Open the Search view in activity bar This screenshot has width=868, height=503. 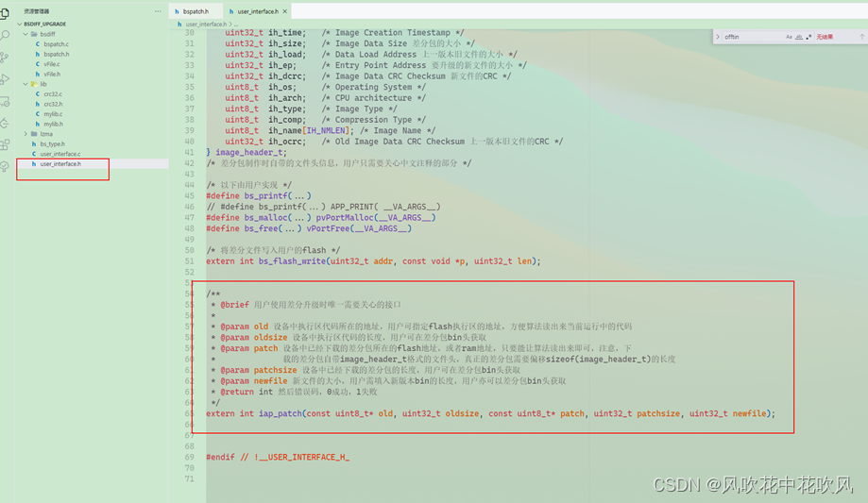(x=5, y=36)
